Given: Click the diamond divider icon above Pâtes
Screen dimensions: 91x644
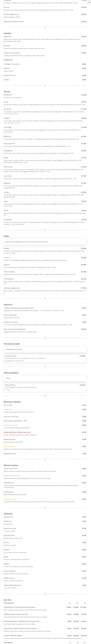Looking at the screenshot, I should (x=45, y=230).
